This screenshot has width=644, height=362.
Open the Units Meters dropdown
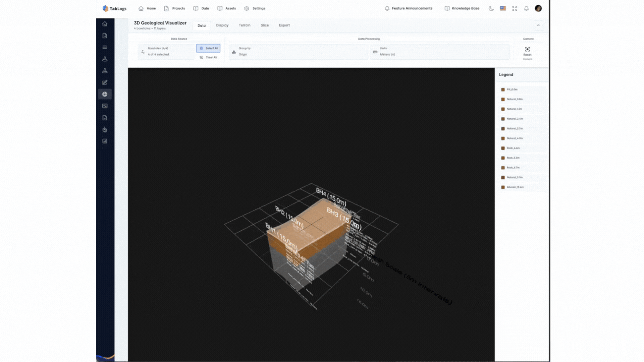pyautogui.click(x=439, y=52)
